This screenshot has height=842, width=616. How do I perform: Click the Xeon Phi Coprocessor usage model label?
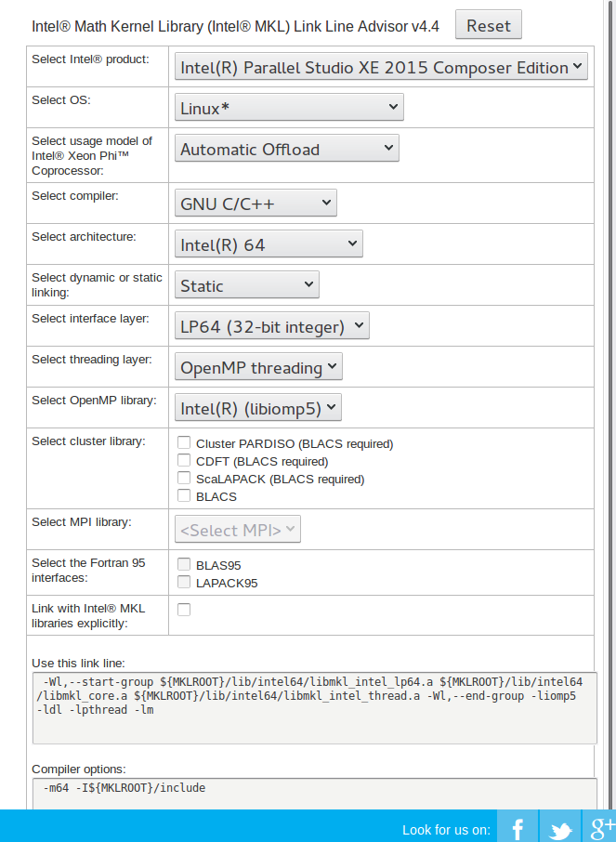pos(92,156)
